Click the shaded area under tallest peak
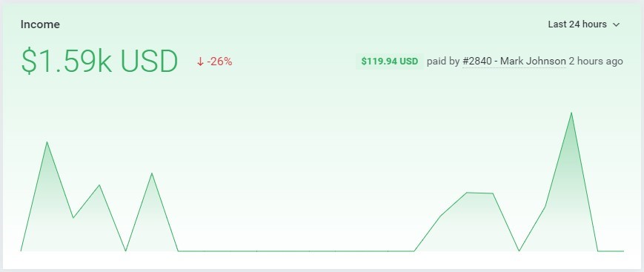The height and width of the screenshot is (272, 644). [571, 197]
